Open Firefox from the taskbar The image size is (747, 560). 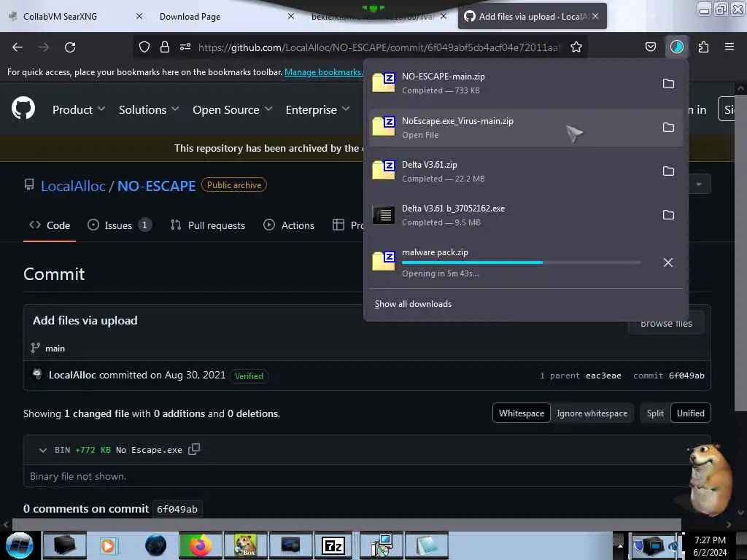(x=200, y=545)
